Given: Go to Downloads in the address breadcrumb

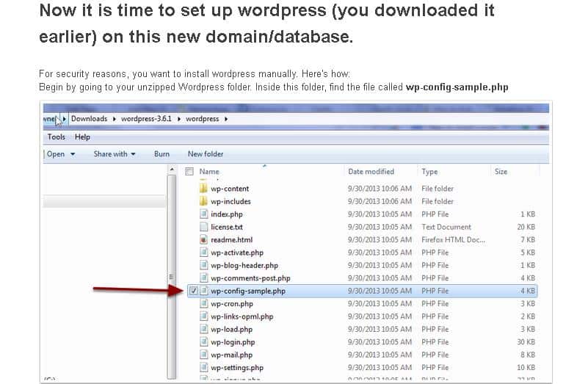Looking at the screenshot, I should click(90, 118).
